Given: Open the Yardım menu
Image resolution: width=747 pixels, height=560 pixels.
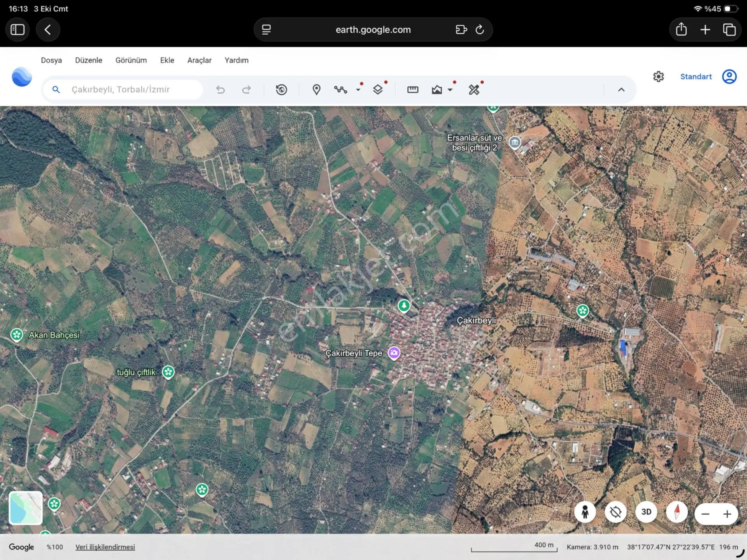Looking at the screenshot, I should click(237, 60).
